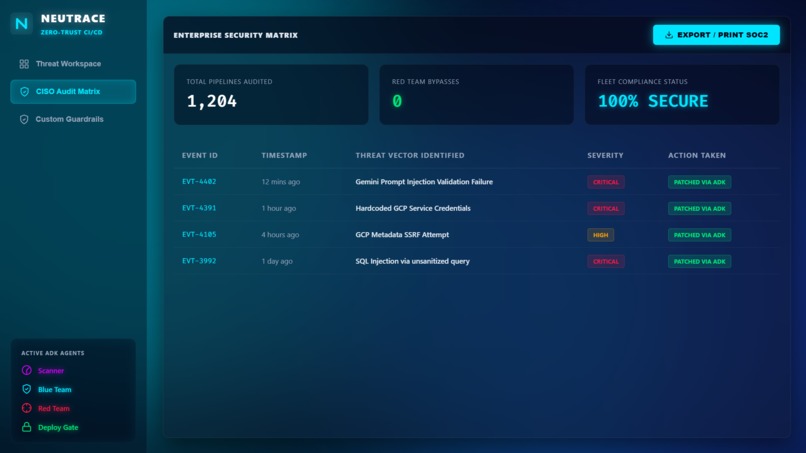Click Export / Print SOC2 button
806x453 pixels.
(716, 35)
